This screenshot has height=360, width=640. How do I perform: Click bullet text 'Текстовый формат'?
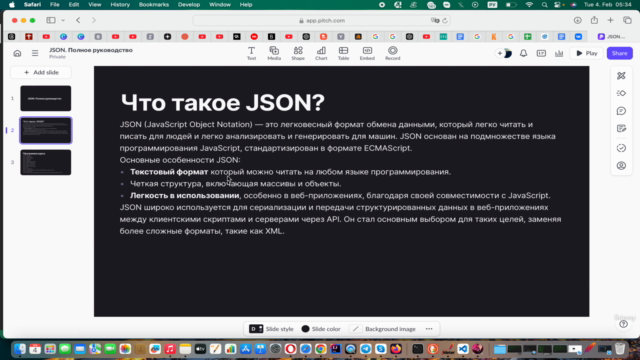(169, 172)
